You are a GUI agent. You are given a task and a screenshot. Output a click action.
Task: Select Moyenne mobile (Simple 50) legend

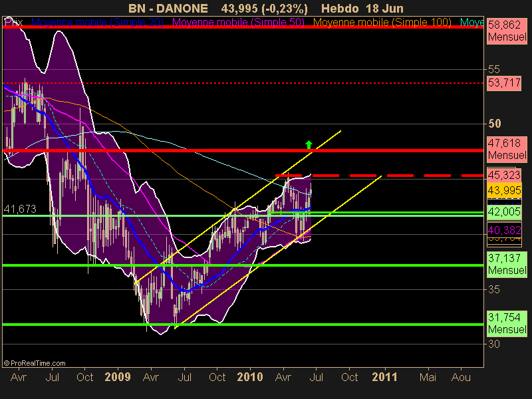click(x=238, y=23)
